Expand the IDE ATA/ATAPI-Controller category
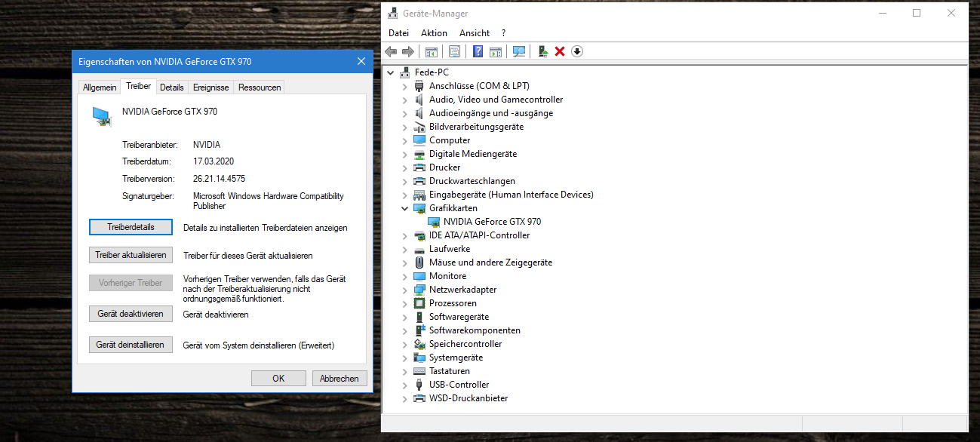Viewport: 980px width, 442px height. point(404,235)
